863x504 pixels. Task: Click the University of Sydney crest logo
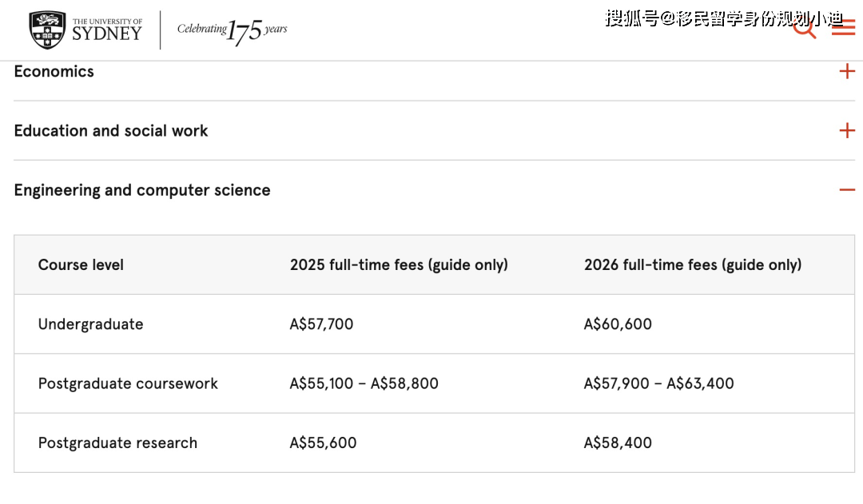(47, 30)
